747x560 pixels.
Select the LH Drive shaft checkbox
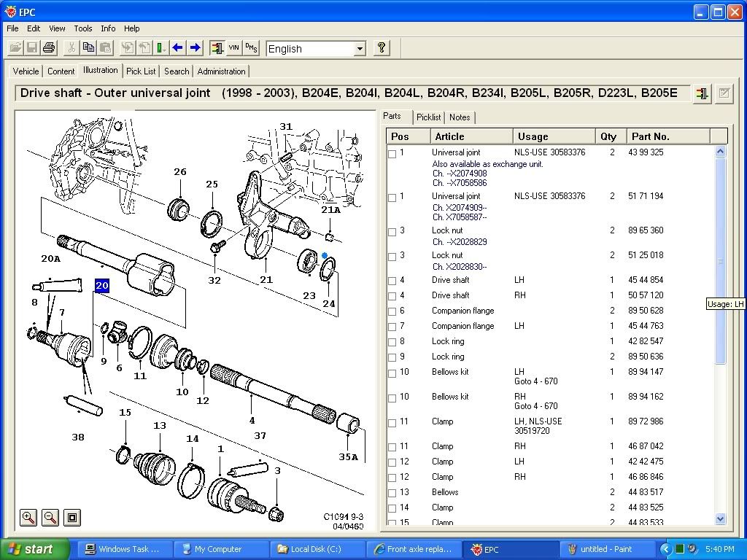point(392,280)
